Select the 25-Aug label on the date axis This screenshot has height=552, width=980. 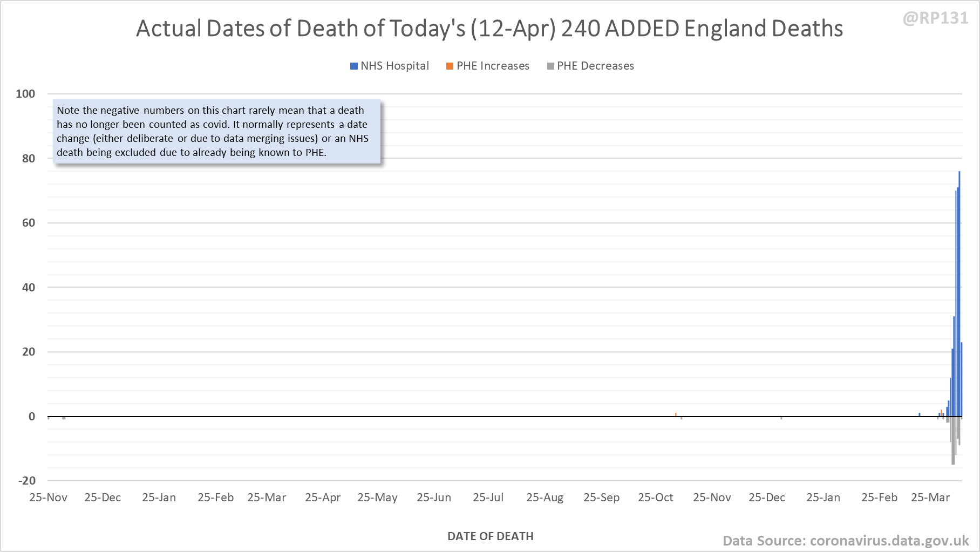545,498
